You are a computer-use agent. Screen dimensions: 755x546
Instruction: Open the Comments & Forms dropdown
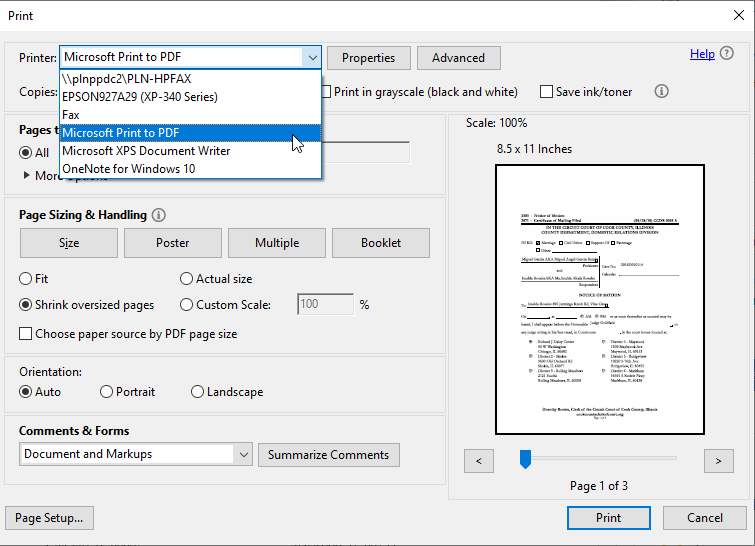[243, 454]
